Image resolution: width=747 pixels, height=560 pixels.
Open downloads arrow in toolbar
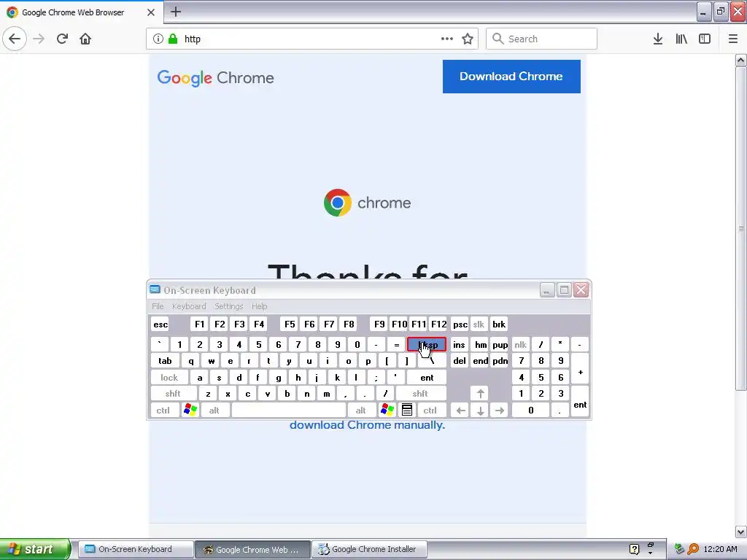point(658,39)
